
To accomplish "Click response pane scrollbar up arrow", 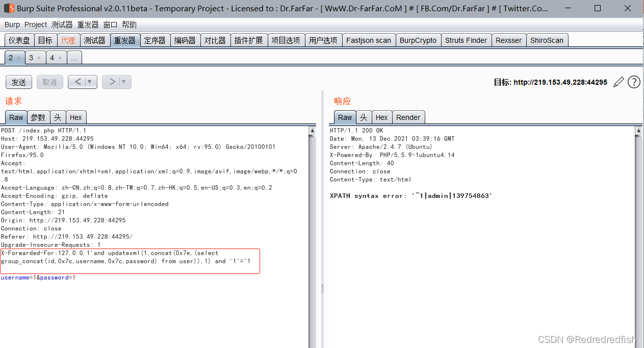I will tap(638, 131).
